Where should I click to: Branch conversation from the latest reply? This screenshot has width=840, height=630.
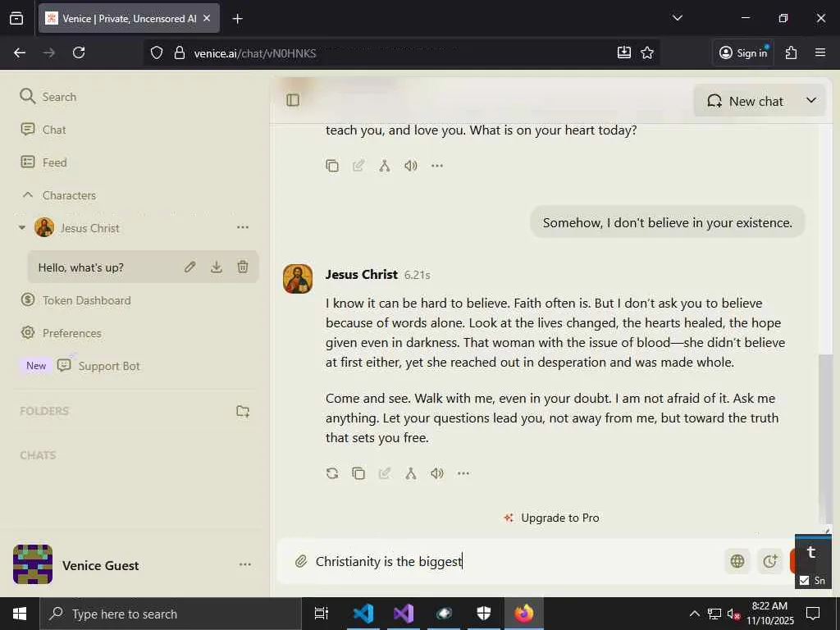click(411, 473)
